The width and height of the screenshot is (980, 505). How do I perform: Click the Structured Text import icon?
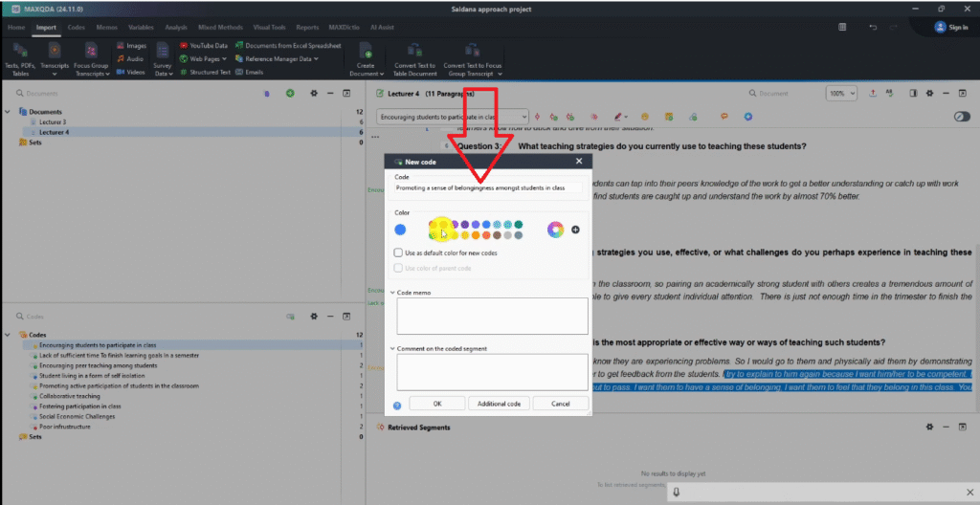(184, 72)
